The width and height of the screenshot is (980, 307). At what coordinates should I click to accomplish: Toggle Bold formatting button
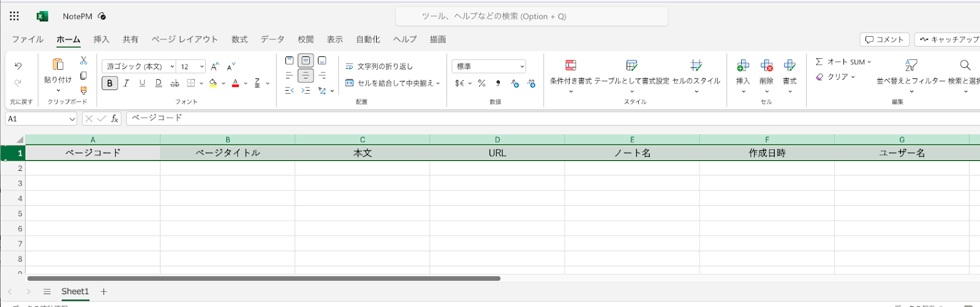click(x=110, y=83)
